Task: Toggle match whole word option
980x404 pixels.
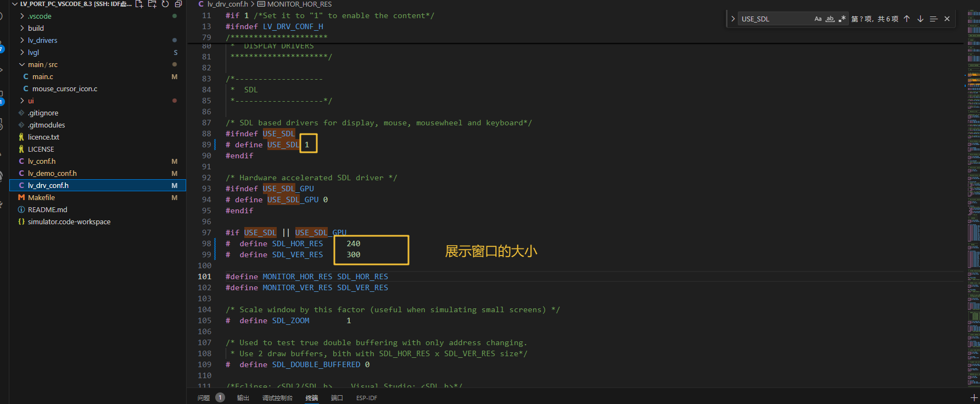Action: pyautogui.click(x=830, y=19)
